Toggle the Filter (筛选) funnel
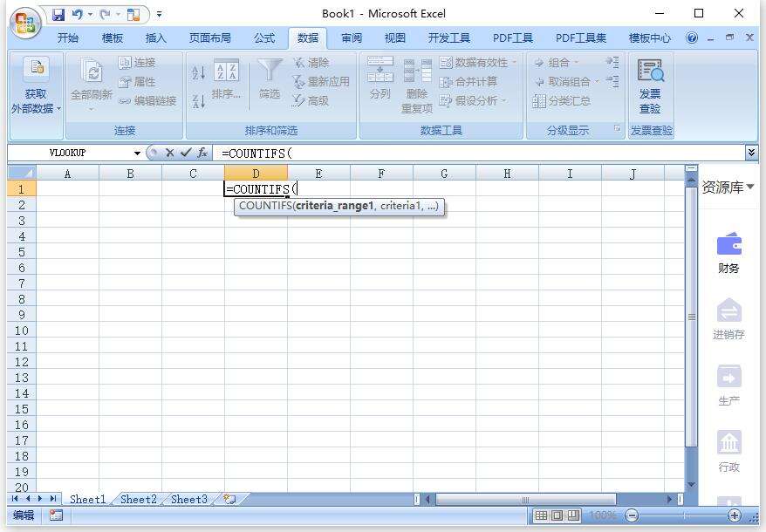The image size is (766, 532). click(x=270, y=79)
